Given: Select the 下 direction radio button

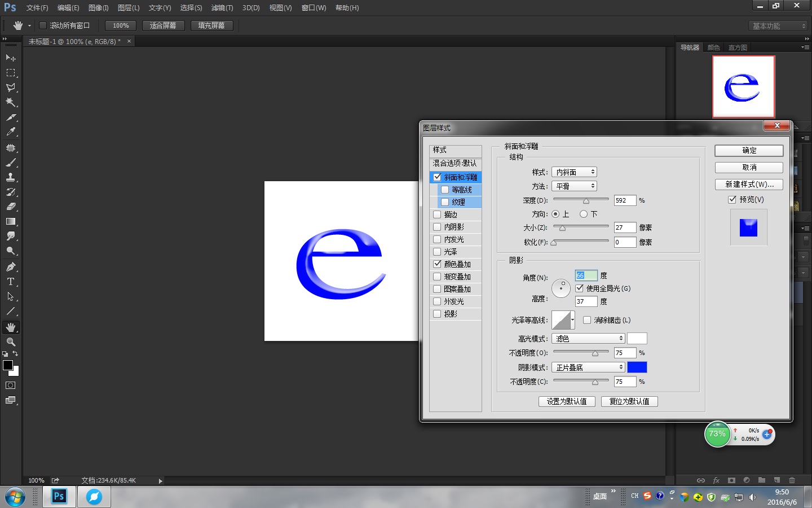Looking at the screenshot, I should [x=584, y=214].
